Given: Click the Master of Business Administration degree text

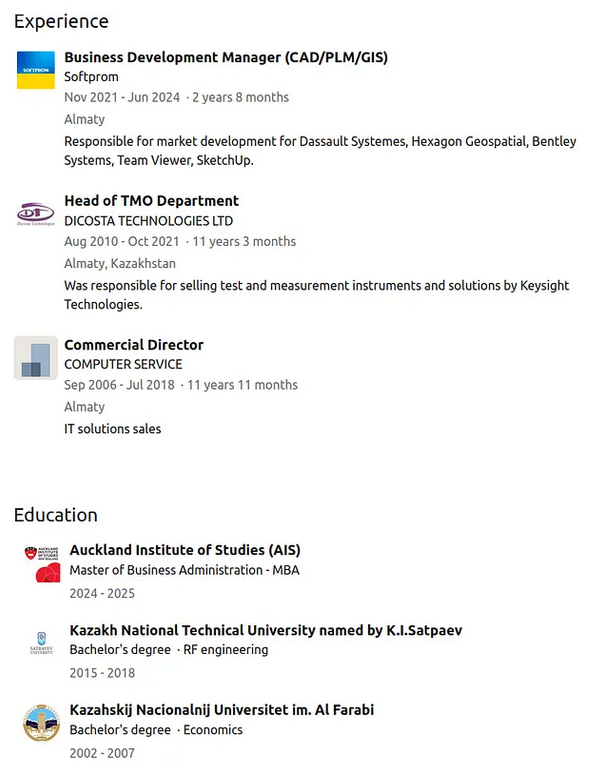Looking at the screenshot, I should 184,570.
